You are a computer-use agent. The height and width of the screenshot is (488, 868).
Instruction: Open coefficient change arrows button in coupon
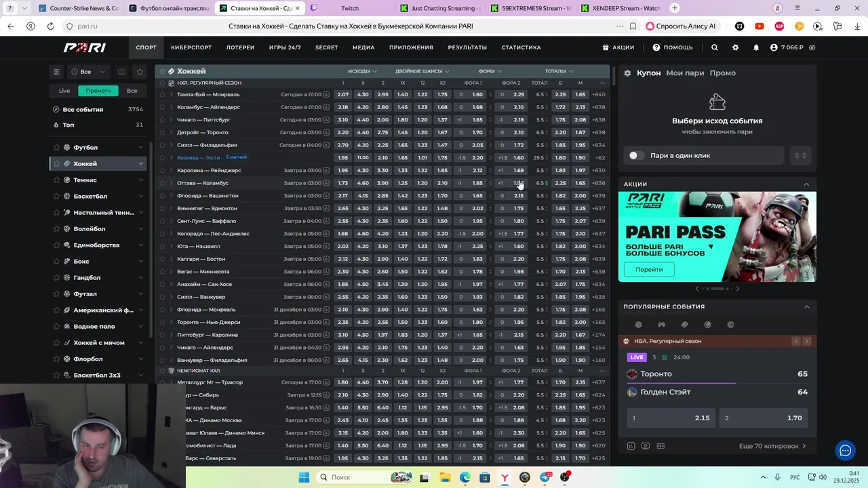point(800,155)
